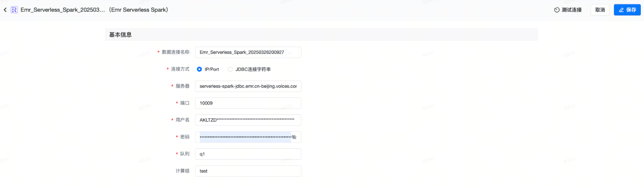The image size is (644, 187).
Task: Click the 服务器 label
Action: point(182,86)
